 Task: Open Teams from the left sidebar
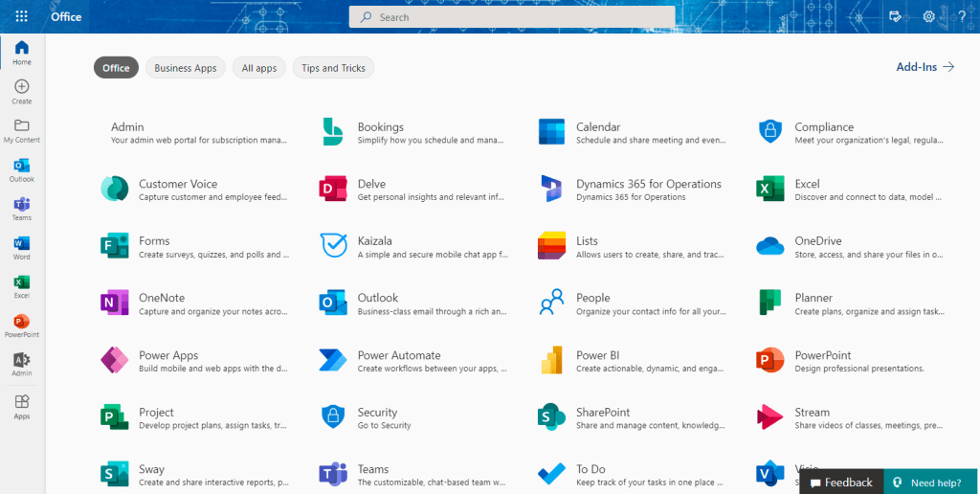(x=21, y=209)
